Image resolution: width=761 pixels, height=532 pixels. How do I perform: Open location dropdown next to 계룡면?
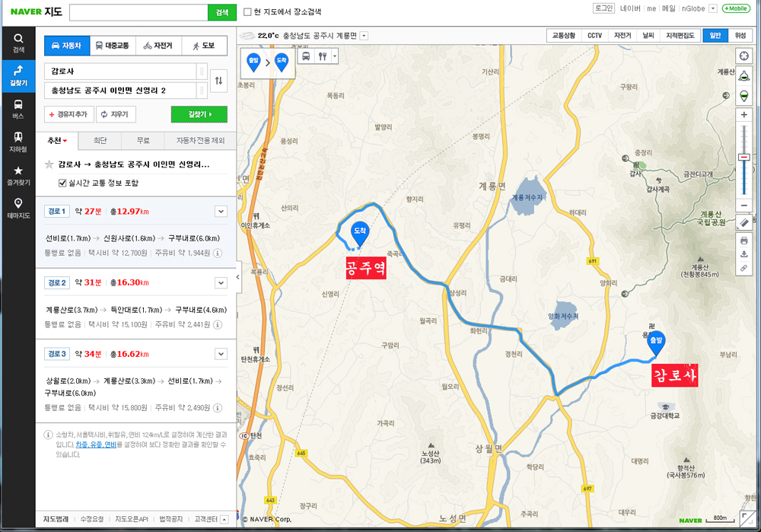[x=364, y=36]
